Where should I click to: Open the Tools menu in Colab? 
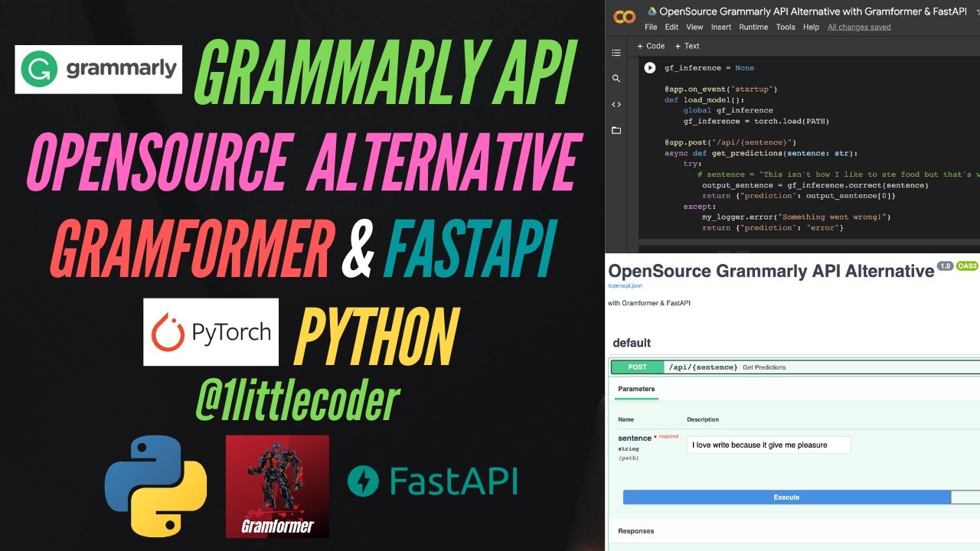click(786, 27)
